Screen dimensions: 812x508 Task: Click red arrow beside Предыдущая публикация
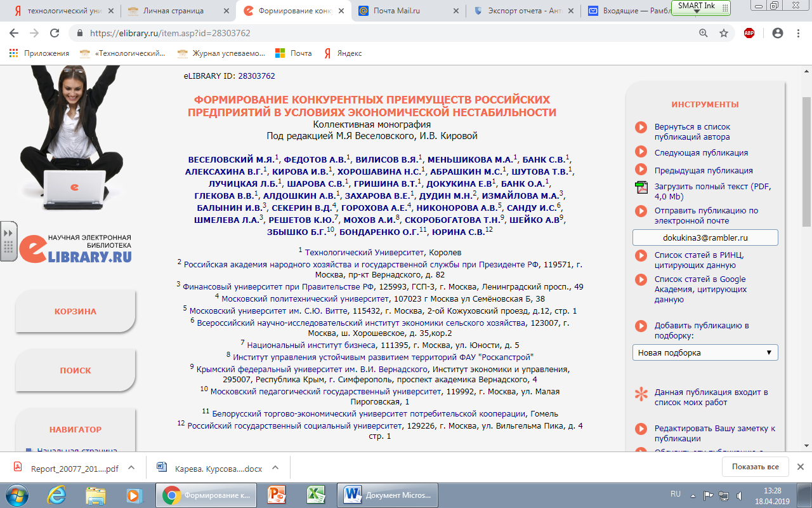pos(641,170)
